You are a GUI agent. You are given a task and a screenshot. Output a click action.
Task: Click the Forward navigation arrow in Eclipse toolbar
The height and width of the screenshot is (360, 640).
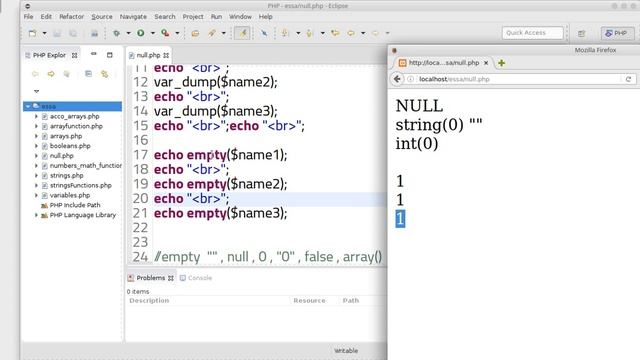(375, 33)
